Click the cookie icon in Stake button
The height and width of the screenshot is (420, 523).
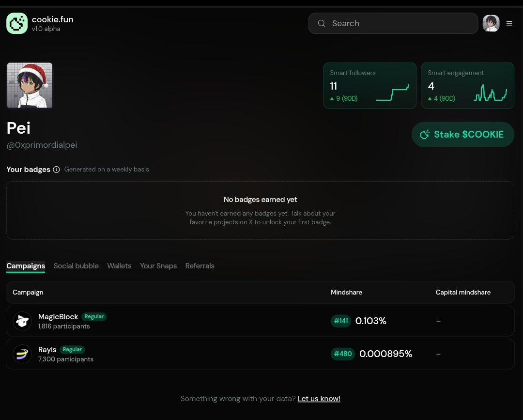point(425,135)
